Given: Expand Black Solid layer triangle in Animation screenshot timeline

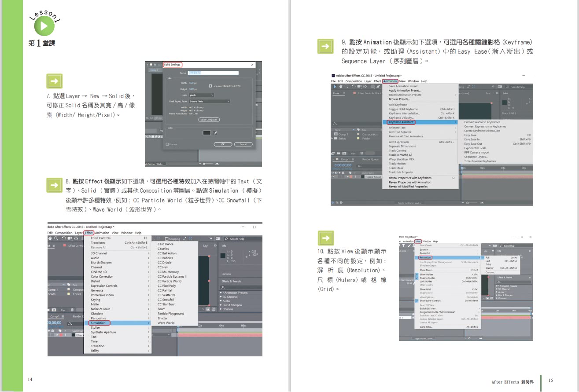Looking at the screenshot, I should (x=347, y=177).
